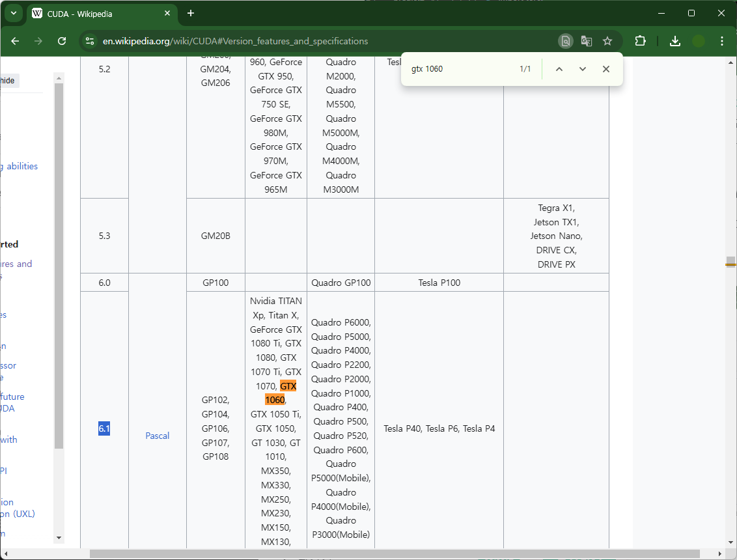Go back to the previous page

(x=15, y=41)
